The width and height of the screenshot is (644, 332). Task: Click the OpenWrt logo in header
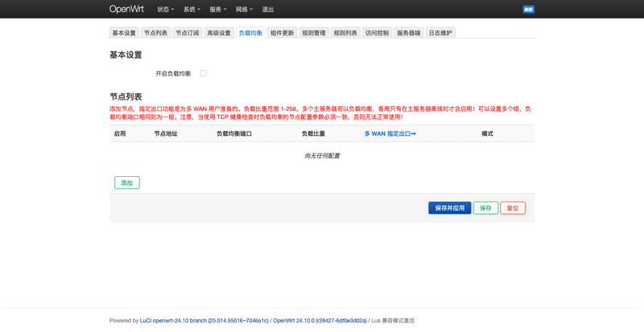(x=129, y=9)
